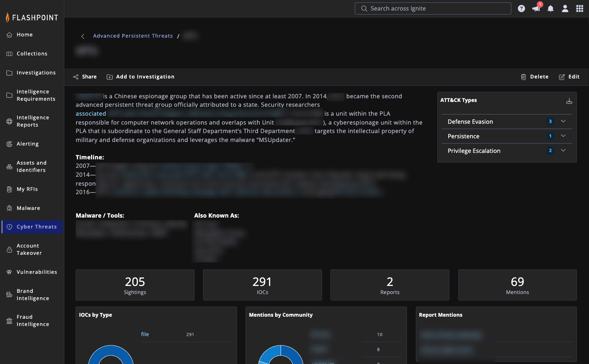Image resolution: width=589 pixels, height=364 pixels.
Task: Click the help question mark icon
Action: coord(521,8)
